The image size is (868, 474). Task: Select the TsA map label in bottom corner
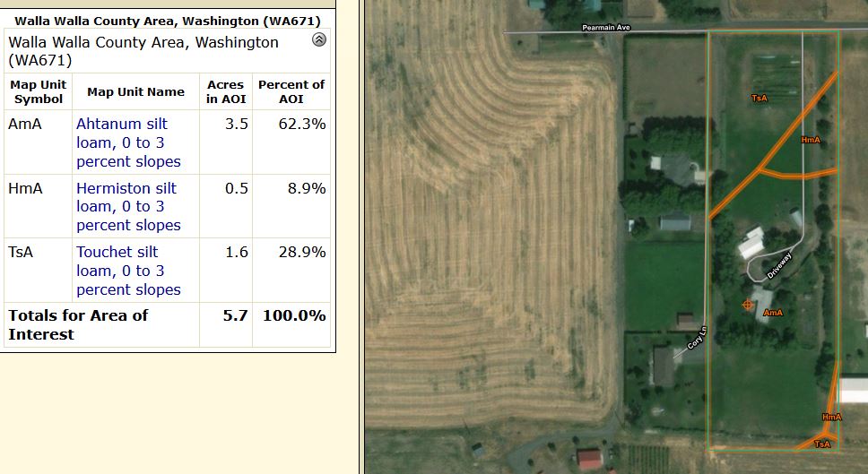[x=822, y=444]
